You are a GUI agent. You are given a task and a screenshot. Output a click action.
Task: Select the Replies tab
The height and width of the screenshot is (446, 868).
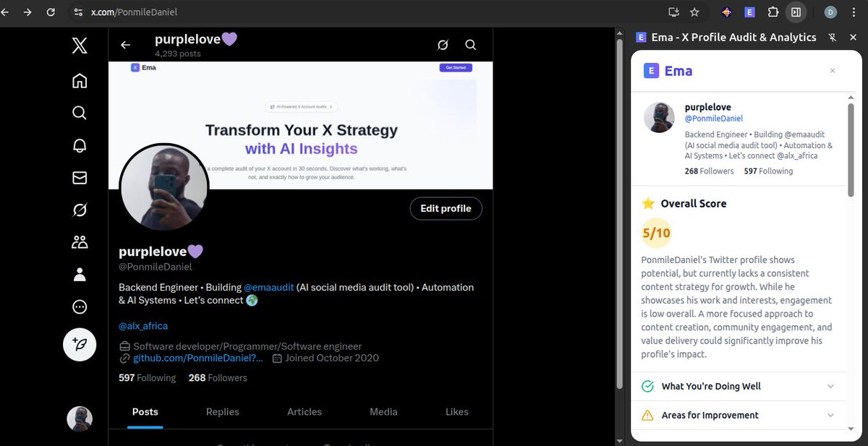point(221,411)
